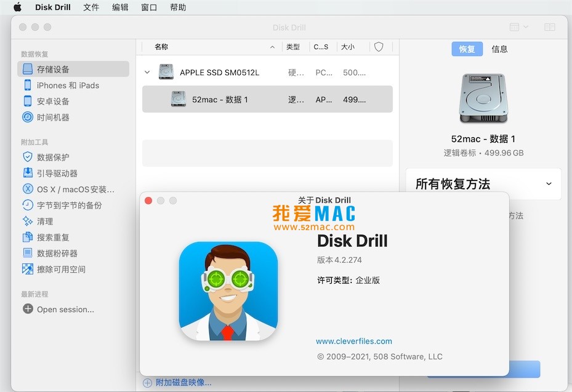Open the www.cleverfiles.com link
572x392 pixels.
pos(354,342)
